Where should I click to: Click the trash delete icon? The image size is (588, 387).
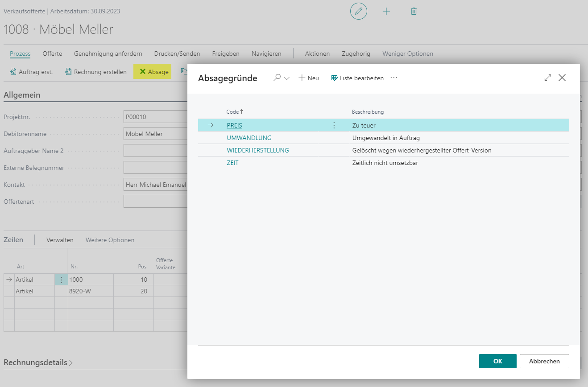point(414,11)
